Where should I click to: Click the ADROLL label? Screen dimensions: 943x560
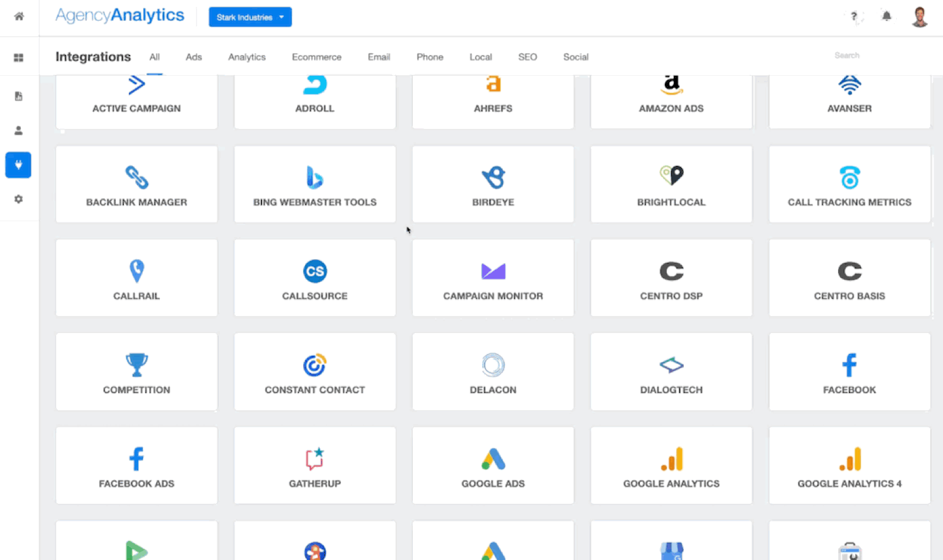(315, 109)
